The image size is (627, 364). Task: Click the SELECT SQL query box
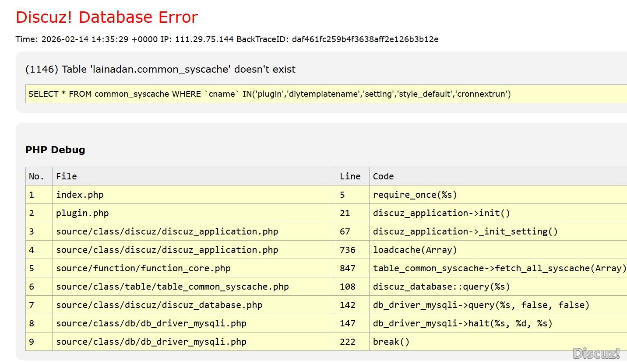point(269,94)
